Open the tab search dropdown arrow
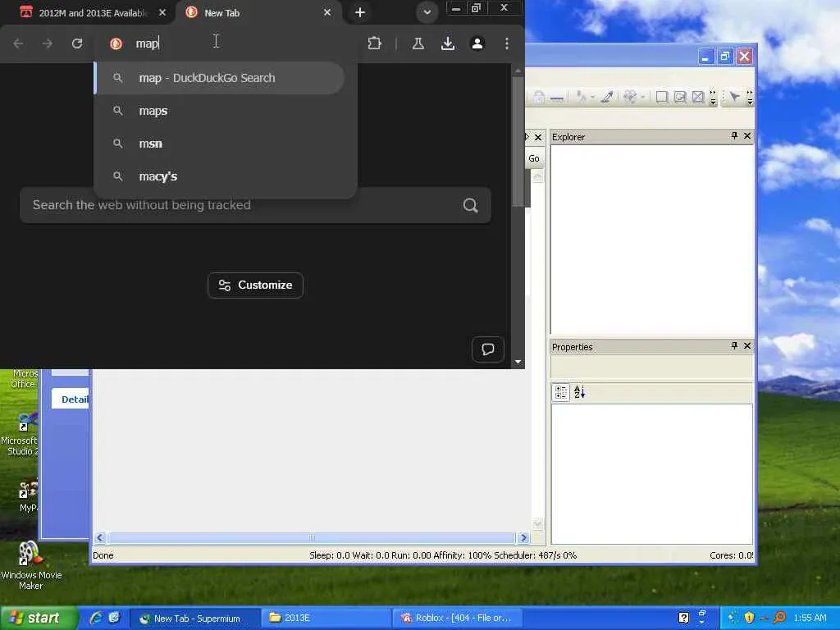 (x=427, y=12)
